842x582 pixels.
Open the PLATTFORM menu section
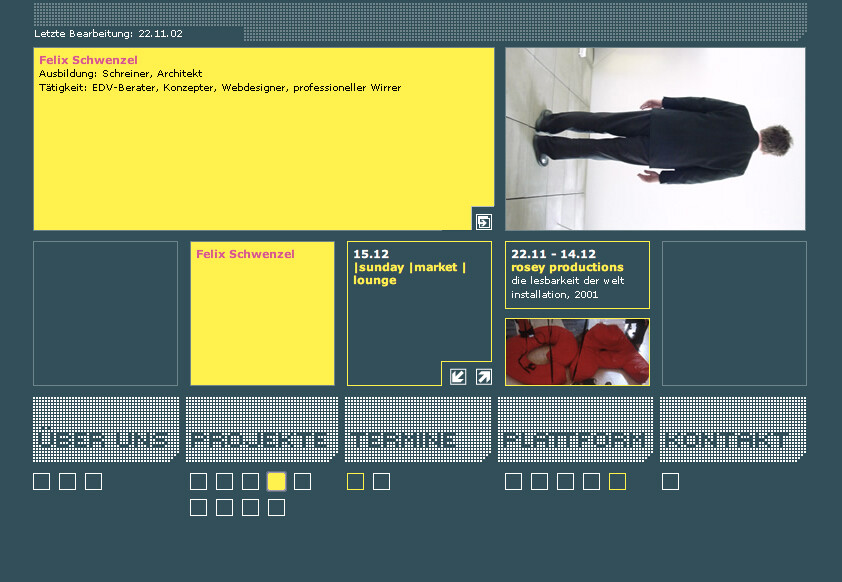click(x=575, y=430)
